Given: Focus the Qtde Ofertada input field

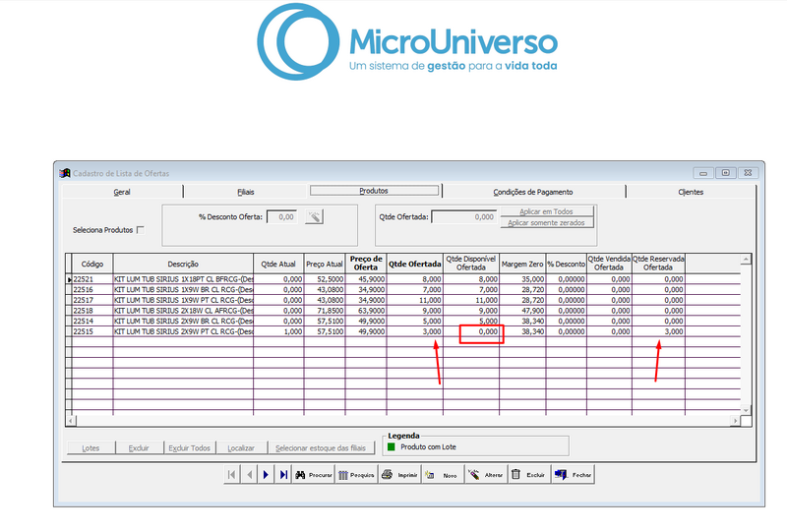Looking at the screenshot, I should [x=463, y=216].
